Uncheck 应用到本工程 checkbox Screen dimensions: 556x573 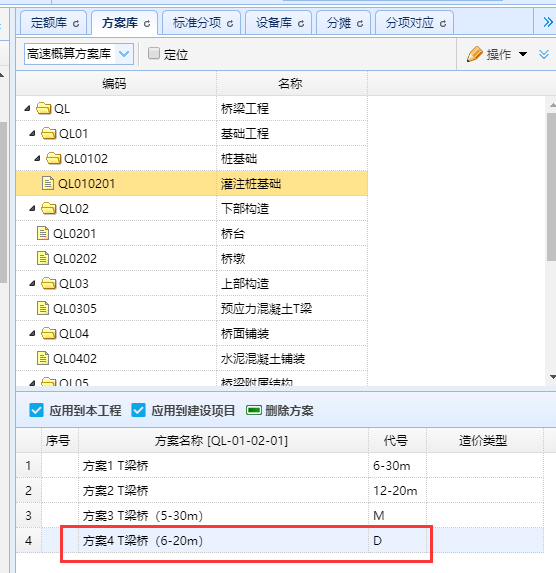tap(36, 410)
